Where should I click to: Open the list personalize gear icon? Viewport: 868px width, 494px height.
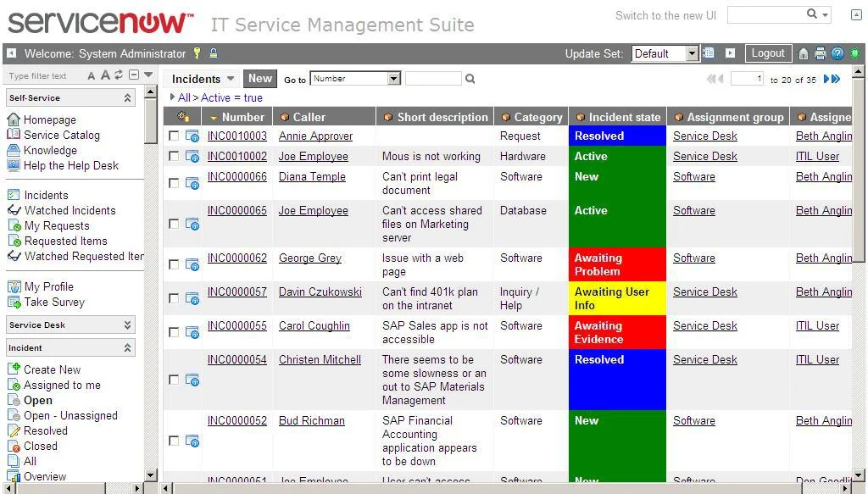tap(183, 117)
